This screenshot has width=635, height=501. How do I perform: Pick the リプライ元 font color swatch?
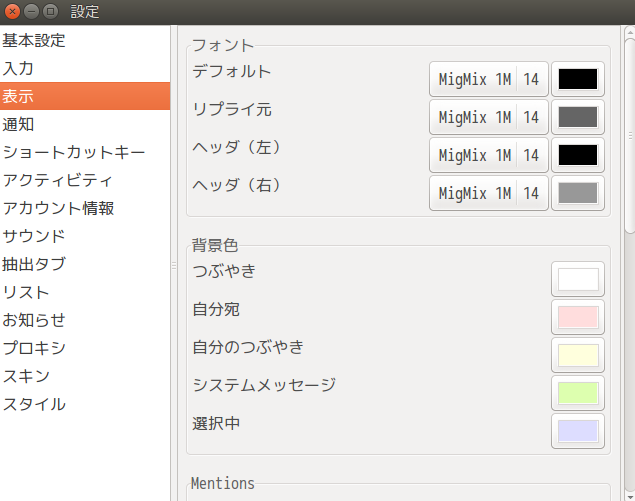[578, 117]
